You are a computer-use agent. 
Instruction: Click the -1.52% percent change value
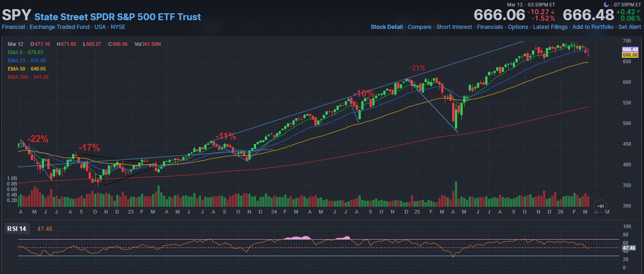point(543,18)
